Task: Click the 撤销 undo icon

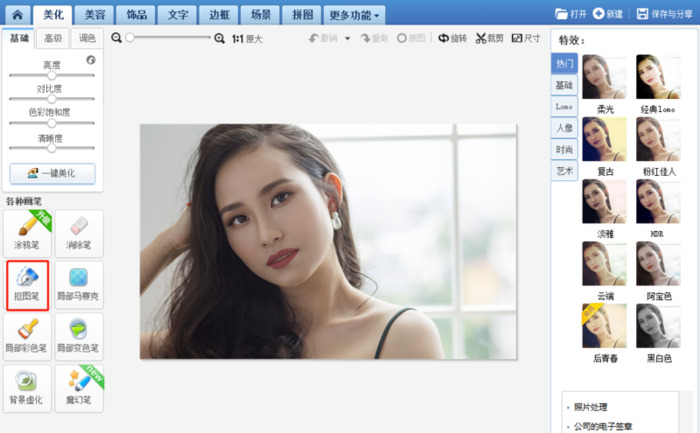Action: coord(314,38)
